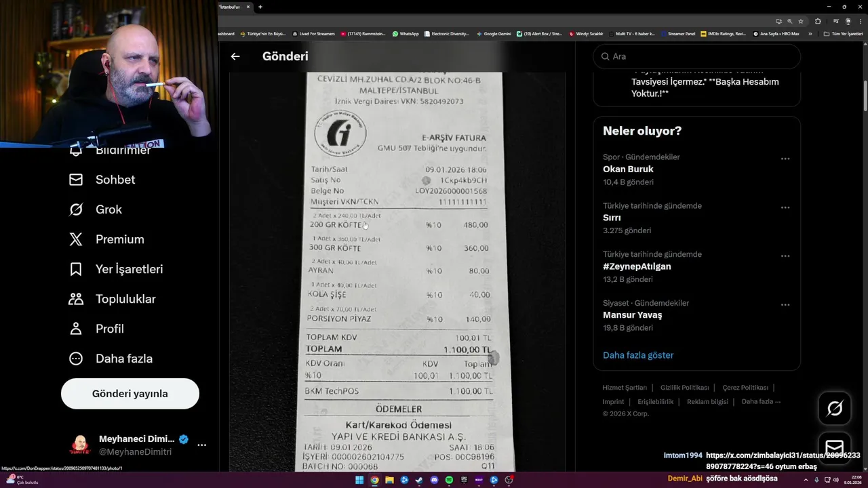The width and height of the screenshot is (868, 488).
Task: Open options dots for #ZeynepAtılgan trend
Action: [x=785, y=256]
